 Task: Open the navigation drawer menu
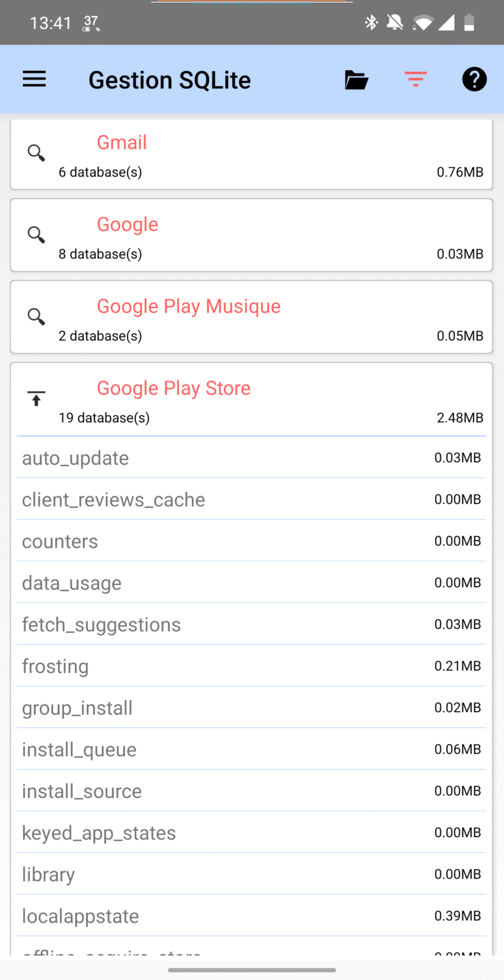34,78
